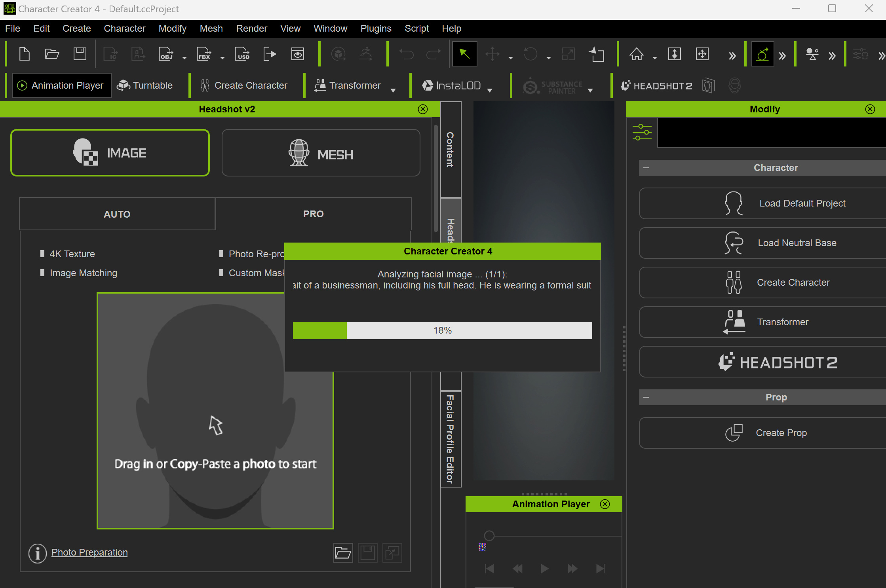This screenshot has height=588, width=886.
Task: Switch to the PRO tab
Action: click(x=313, y=214)
